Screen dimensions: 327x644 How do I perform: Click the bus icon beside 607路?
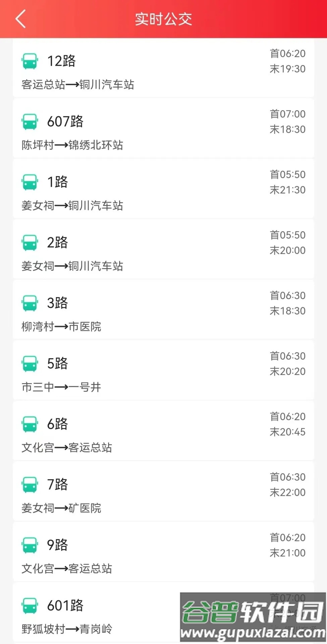(30, 121)
